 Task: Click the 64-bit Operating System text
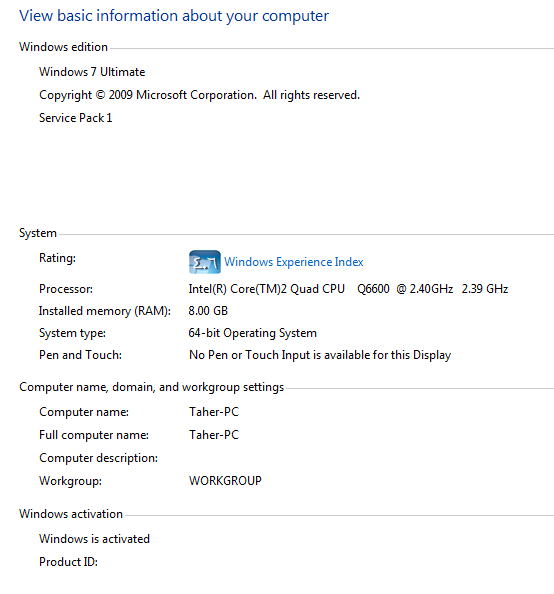pos(253,333)
